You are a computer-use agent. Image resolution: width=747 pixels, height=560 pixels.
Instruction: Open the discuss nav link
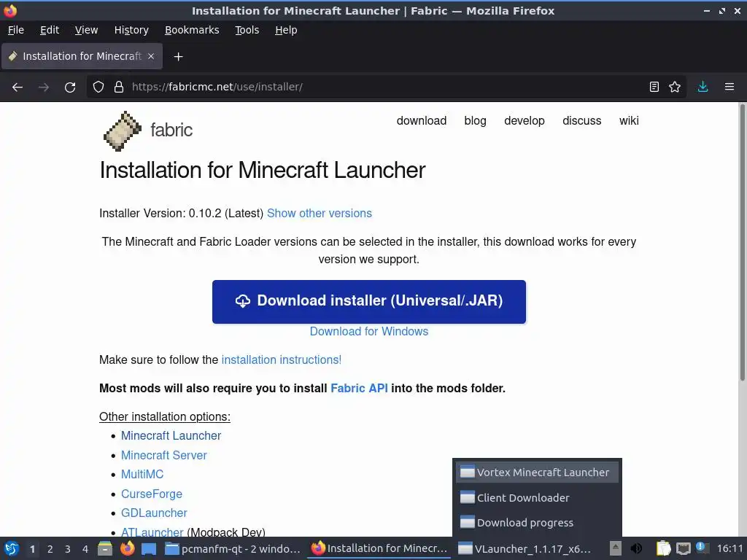(x=581, y=121)
